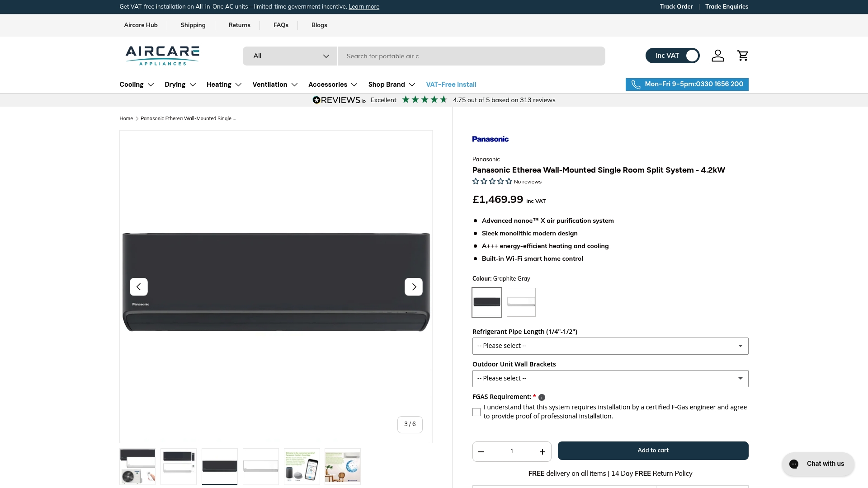The height and width of the screenshot is (488, 868).
Task: Expand the Accessories menu
Action: (333, 84)
